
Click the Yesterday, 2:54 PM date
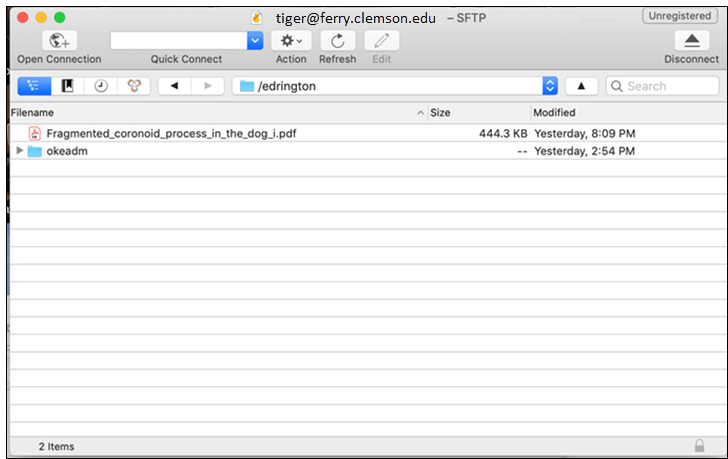(584, 151)
